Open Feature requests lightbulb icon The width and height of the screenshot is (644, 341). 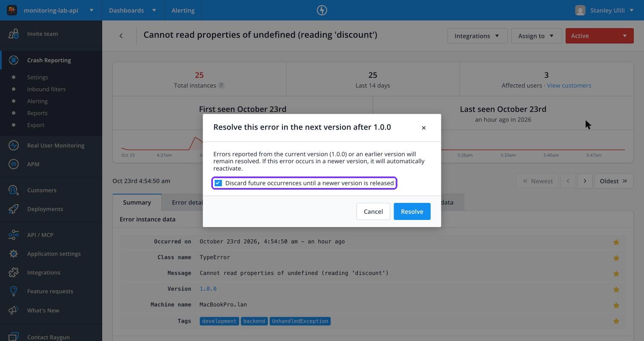click(14, 291)
